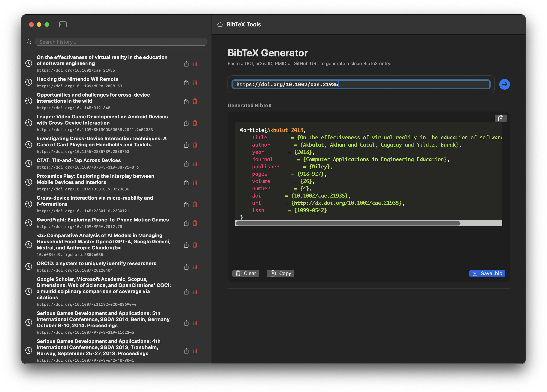
Task: Delete the 'ORCID: a system' entry
Action: 195,267
